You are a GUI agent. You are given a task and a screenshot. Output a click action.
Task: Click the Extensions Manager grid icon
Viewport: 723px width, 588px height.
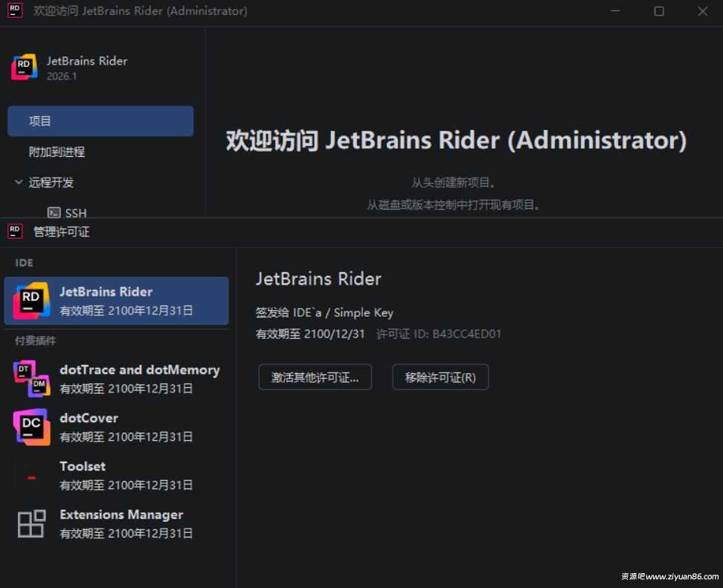[31, 523]
